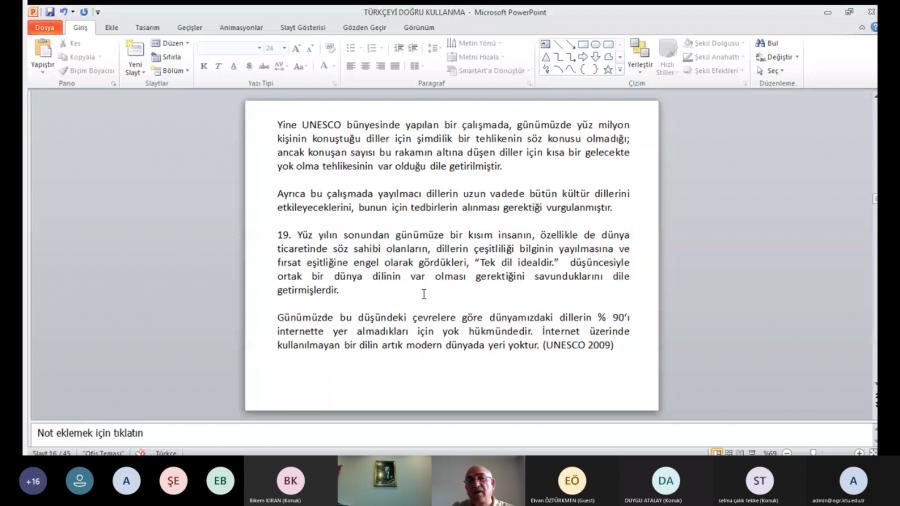
Task: Switch to the Ekle ribbon tab
Action: (111, 28)
